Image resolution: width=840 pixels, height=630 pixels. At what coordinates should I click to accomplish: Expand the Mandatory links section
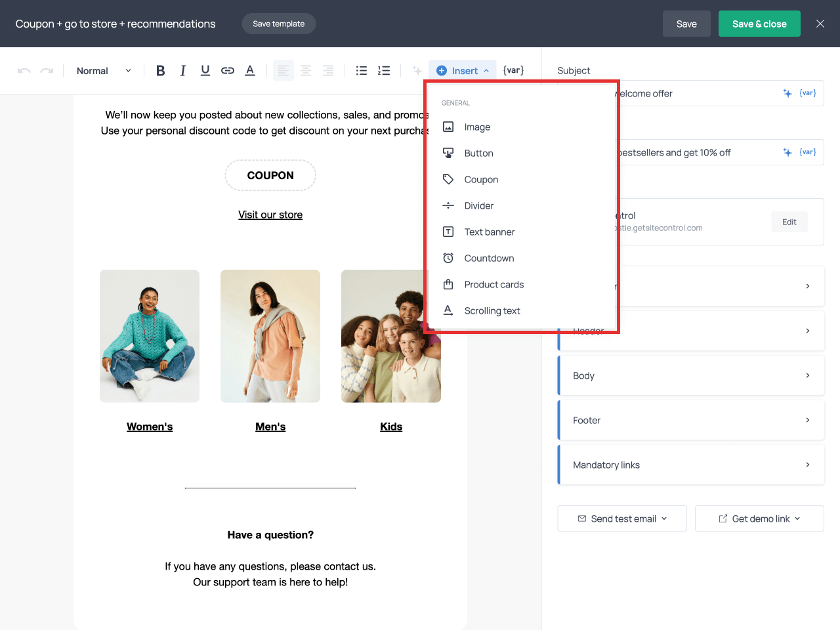691,465
